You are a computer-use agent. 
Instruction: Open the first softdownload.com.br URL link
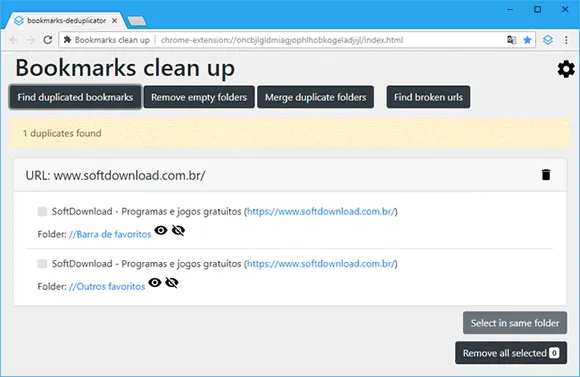pos(321,212)
